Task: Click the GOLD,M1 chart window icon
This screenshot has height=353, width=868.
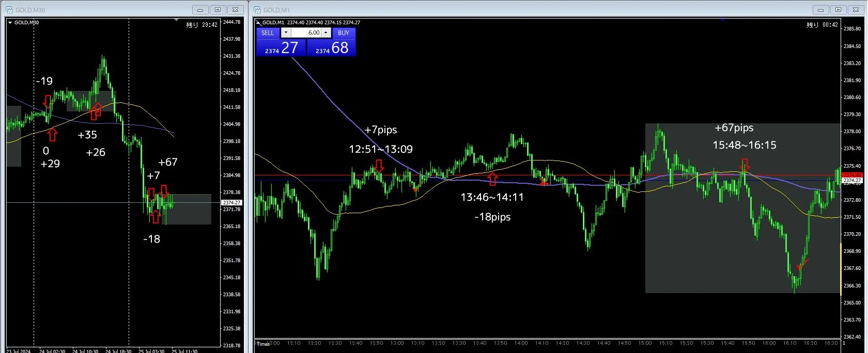Action: tap(257, 10)
